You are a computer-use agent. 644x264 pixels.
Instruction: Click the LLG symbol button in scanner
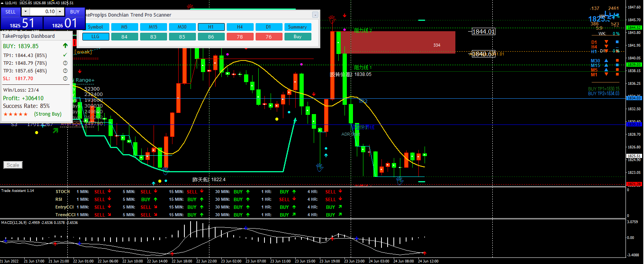pos(95,37)
